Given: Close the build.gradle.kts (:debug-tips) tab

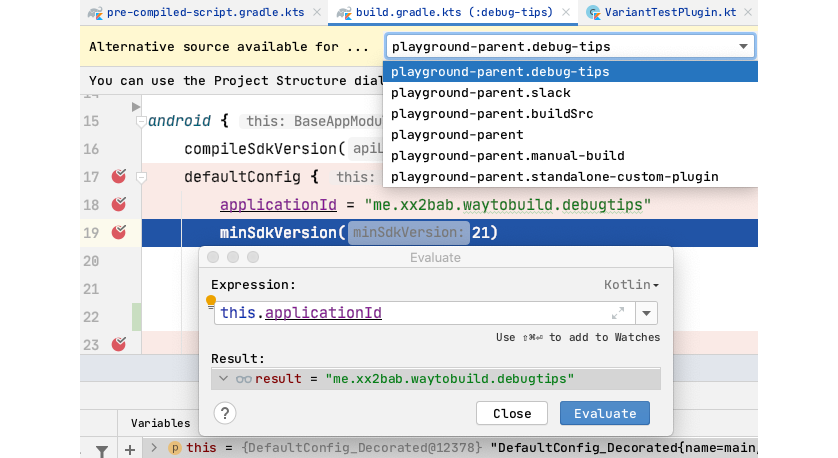Looking at the screenshot, I should (566, 12).
